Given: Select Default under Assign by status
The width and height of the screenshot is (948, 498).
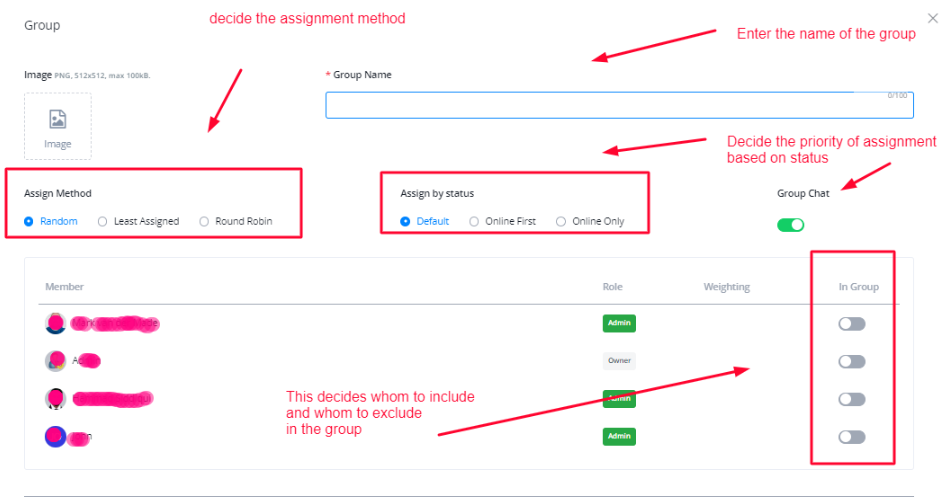Looking at the screenshot, I should (x=405, y=221).
